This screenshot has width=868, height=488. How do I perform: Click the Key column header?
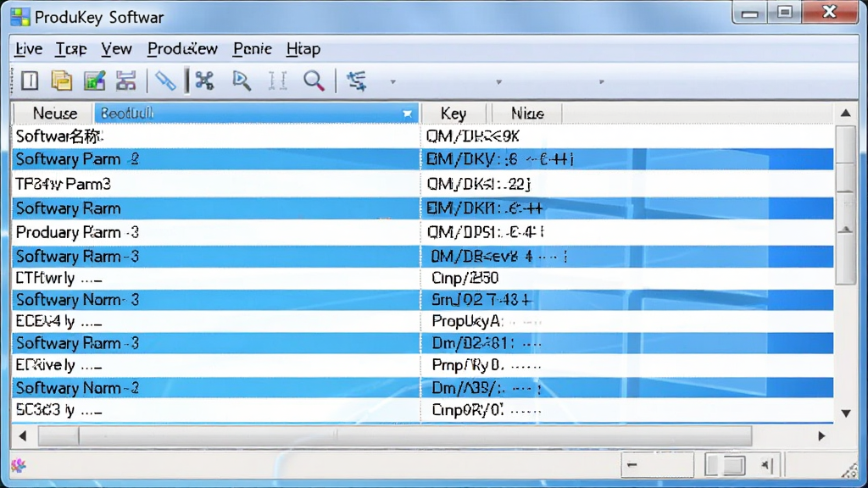click(453, 114)
